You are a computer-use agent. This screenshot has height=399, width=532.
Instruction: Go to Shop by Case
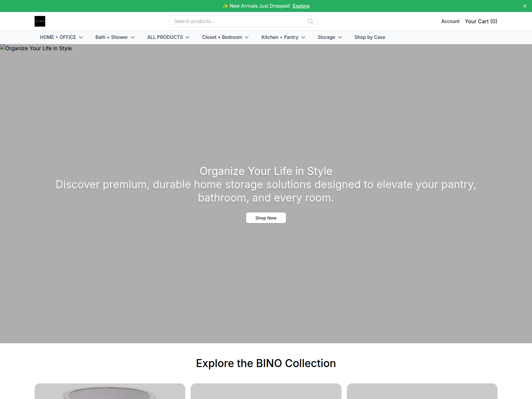[x=370, y=37]
